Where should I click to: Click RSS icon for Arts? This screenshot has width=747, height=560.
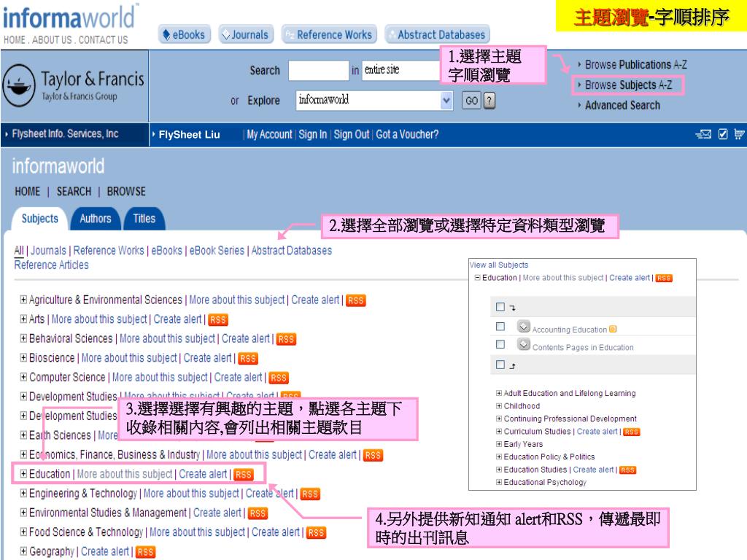pyautogui.click(x=217, y=320)
